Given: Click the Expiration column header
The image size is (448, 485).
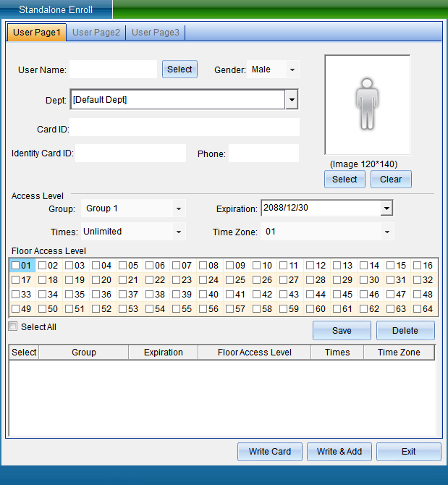Looking at the screenshot, I should 164,353.
